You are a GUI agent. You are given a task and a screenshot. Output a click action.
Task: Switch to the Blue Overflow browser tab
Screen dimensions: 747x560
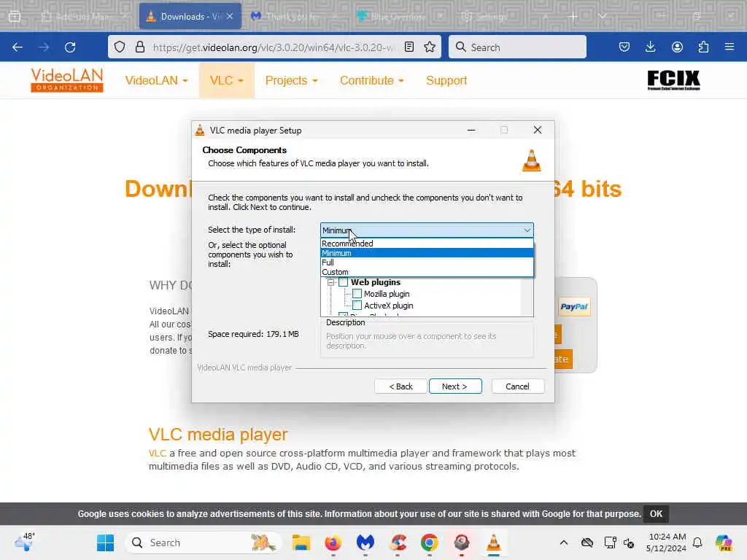pos(399,17)
